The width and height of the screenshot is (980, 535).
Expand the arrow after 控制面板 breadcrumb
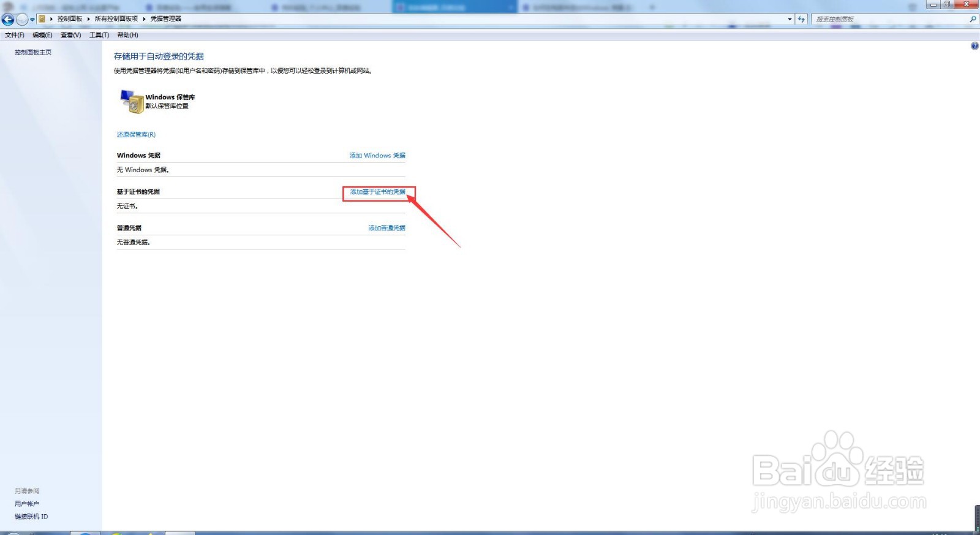coord(89,19)
